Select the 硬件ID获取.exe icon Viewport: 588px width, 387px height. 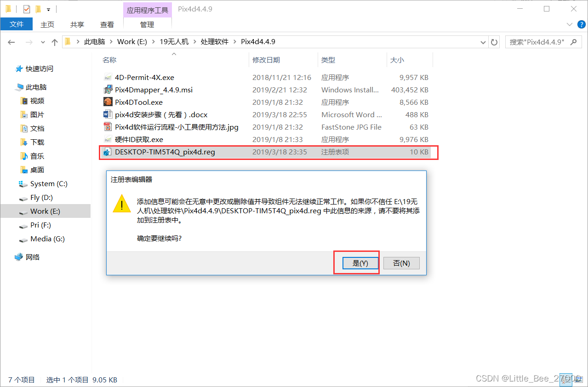coord(108,139)
